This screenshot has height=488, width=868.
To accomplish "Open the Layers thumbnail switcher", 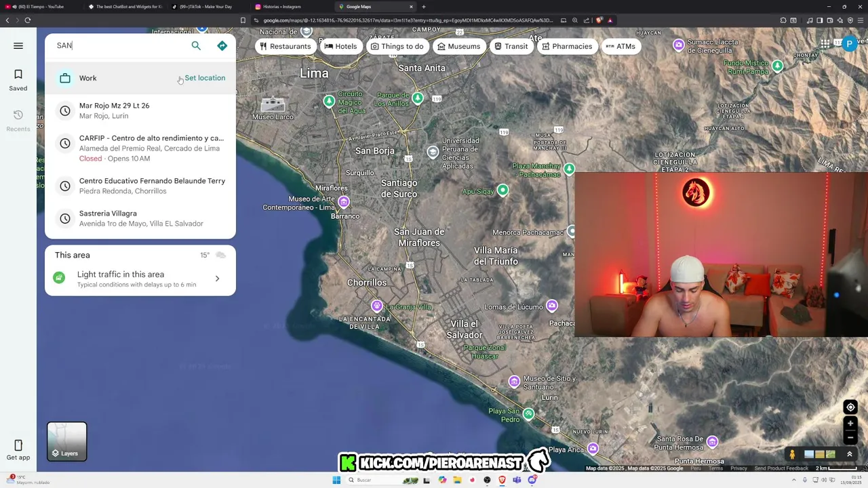I will click(x=67, y=441).
